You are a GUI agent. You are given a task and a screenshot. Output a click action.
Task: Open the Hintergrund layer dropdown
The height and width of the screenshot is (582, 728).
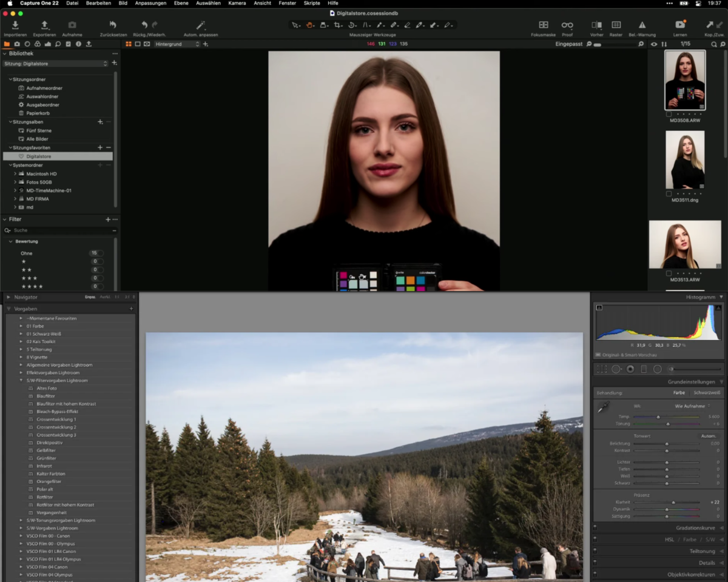176,44
